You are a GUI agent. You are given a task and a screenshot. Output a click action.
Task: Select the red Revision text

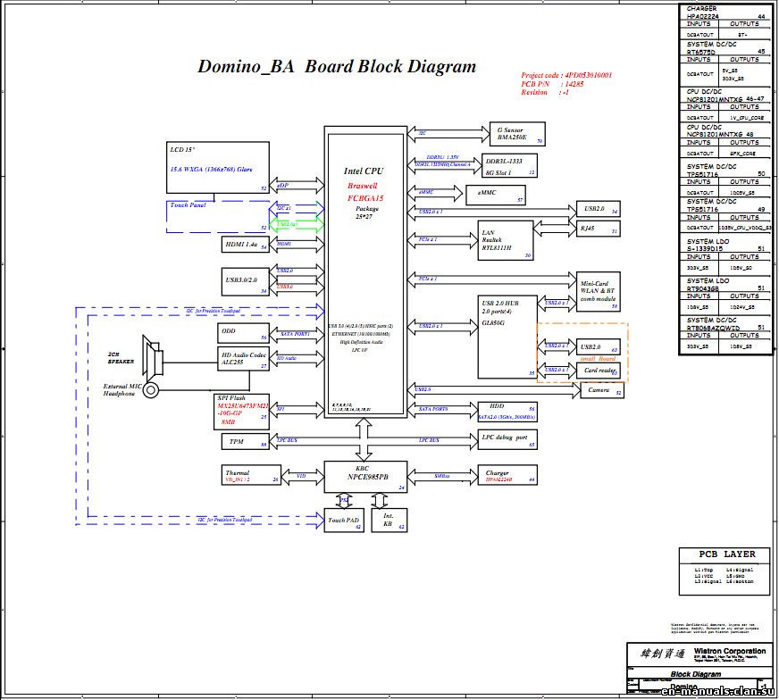(x=545, y=92)
